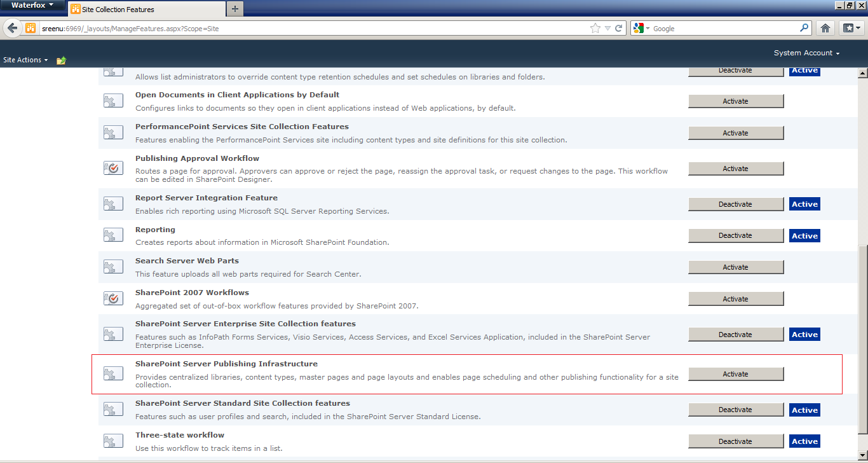Open the address bar history dropdown arrow
Viewport: 868px width, 463px height.
[608, 28]
